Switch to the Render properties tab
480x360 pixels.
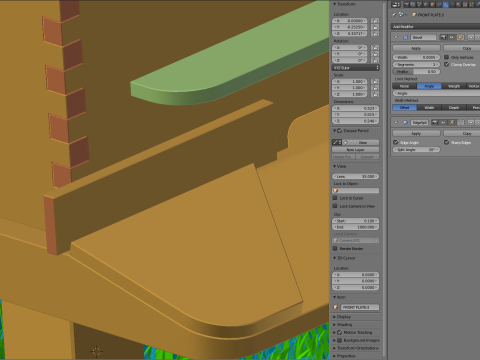point(406,5)
